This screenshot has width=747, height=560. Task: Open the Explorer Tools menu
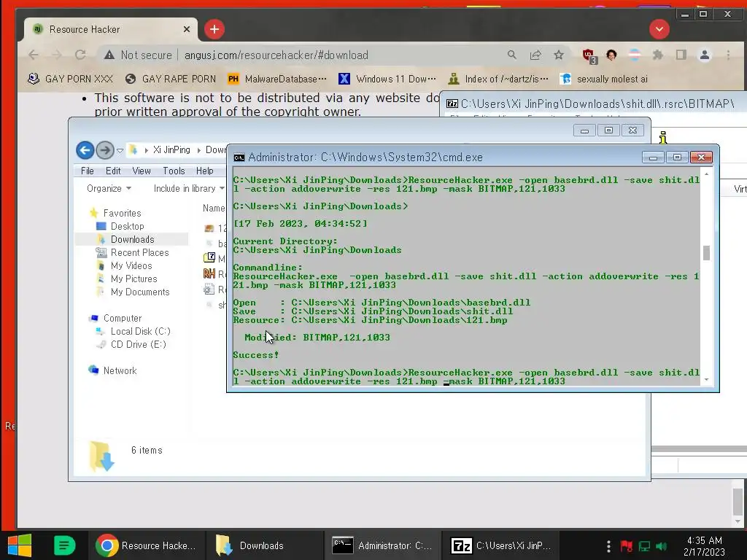click(x=174, y=171)
